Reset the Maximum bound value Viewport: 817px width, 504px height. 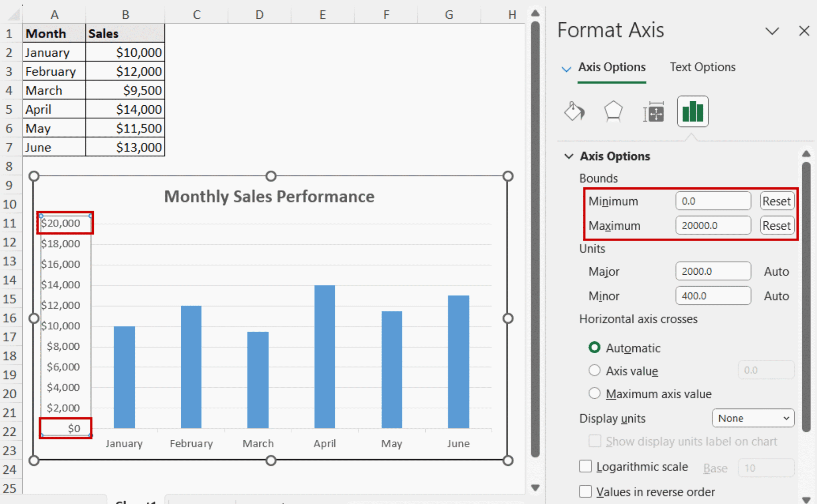click(777, 225)
